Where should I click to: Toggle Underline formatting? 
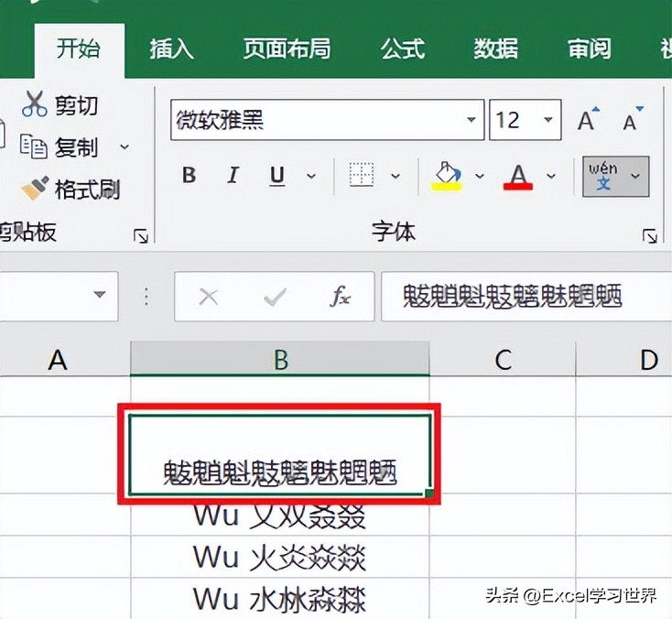(277, 176)
